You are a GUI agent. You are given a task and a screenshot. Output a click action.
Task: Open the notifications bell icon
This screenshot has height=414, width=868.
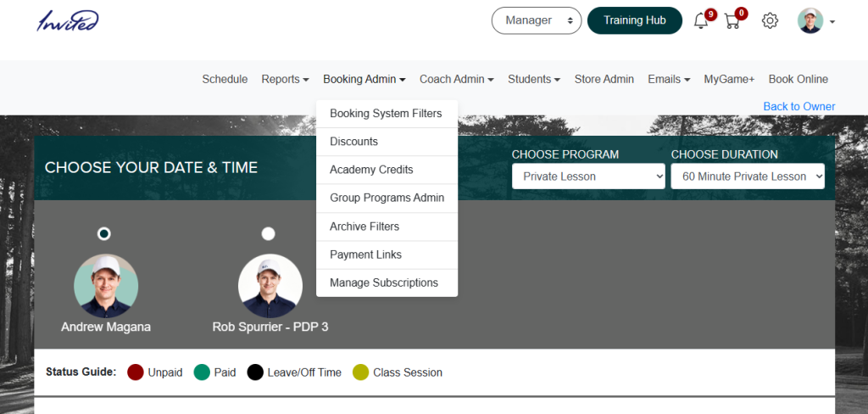coord(701,21)
